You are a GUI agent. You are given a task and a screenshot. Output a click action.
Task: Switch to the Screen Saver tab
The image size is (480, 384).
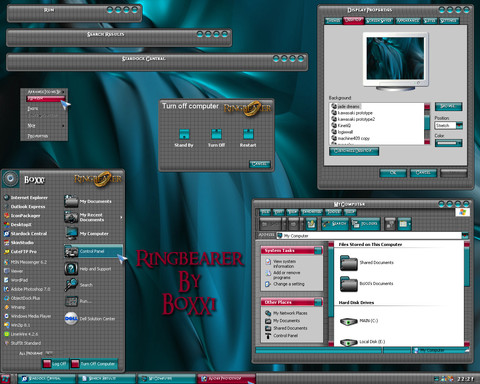379,21
